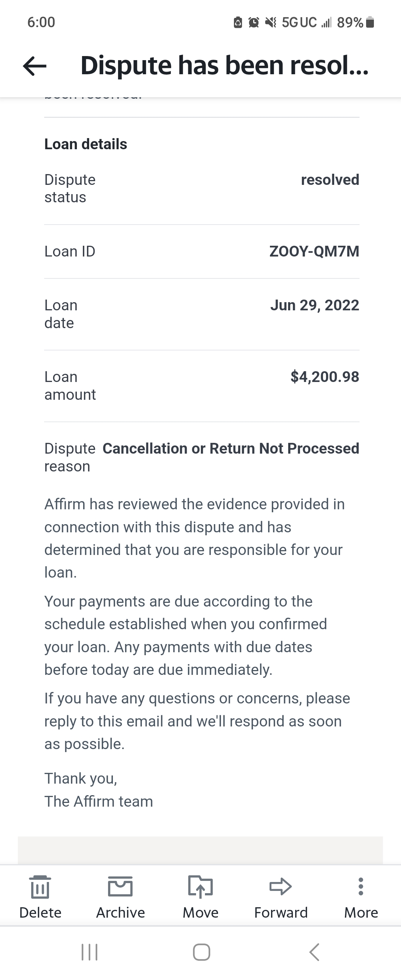Tap the Forward arrow icon
The width and height of the screenshot is (401, 980).
point(281,886)
